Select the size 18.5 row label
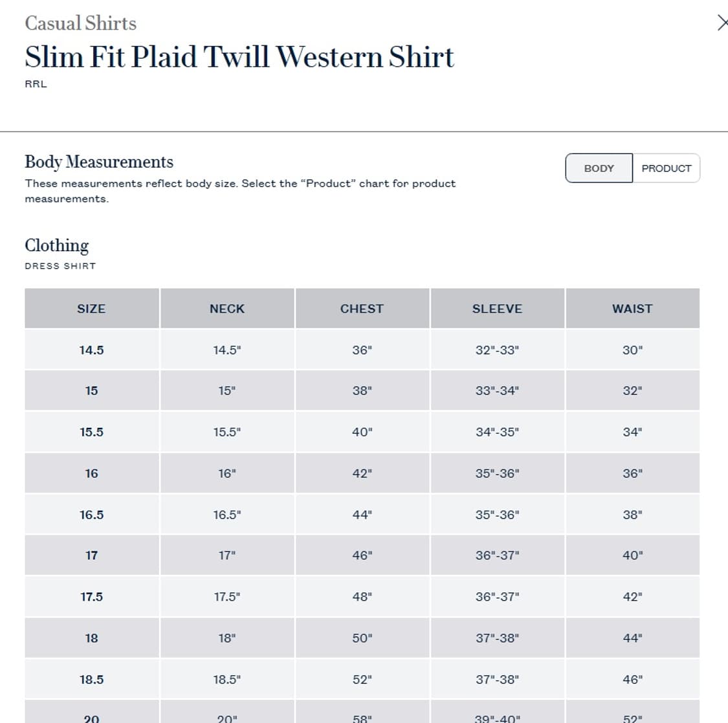 (91, 680)
